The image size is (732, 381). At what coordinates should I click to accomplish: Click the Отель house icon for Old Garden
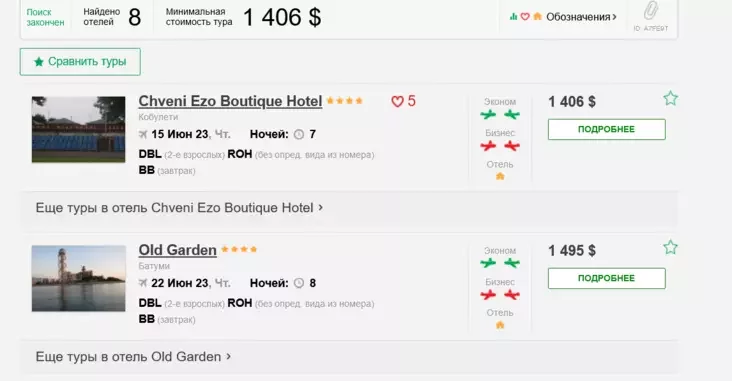[x=500, y=325]
